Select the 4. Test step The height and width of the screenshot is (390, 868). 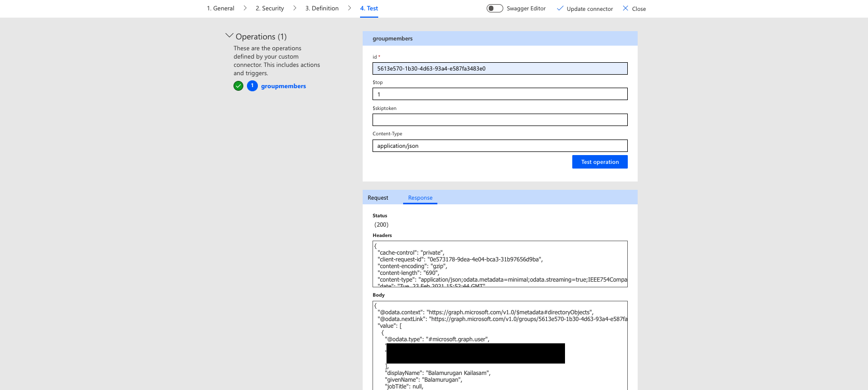[369, 8]
